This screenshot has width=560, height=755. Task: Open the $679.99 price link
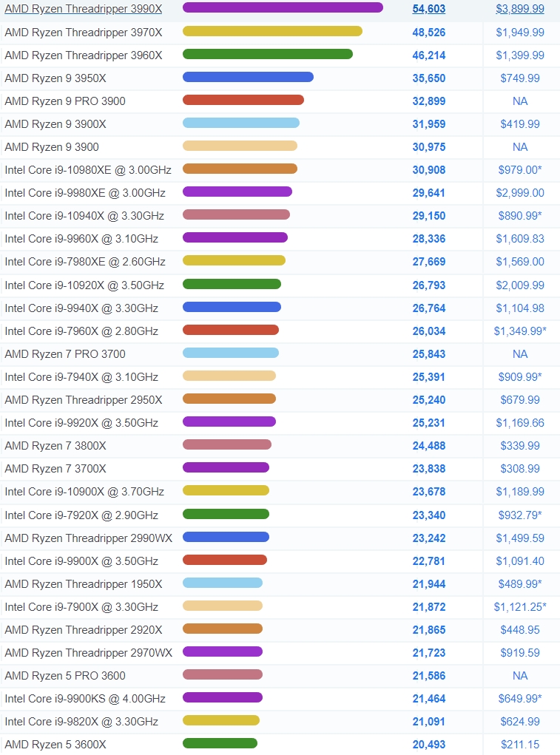pos(520,400)
